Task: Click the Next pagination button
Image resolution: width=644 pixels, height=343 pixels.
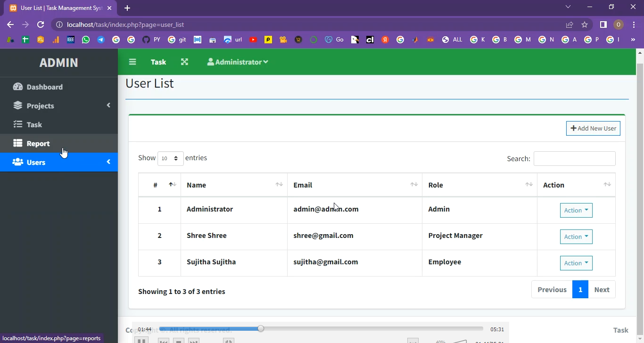Action: (x=602, y=290)
